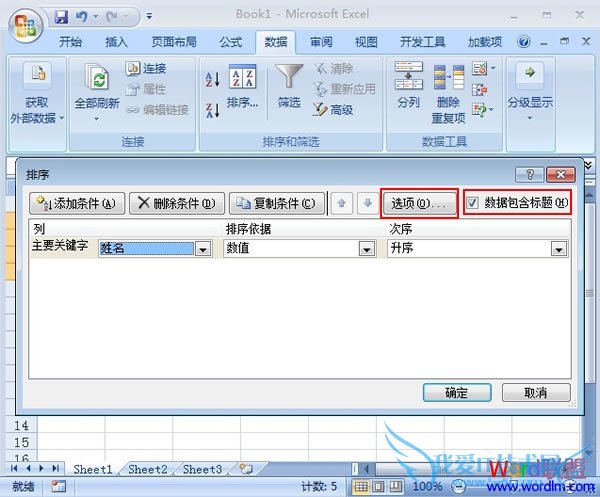The height and width of the screenshot is (497, 600).
Task: Open sort 选项(O)... button
Action: coord(419,203)
